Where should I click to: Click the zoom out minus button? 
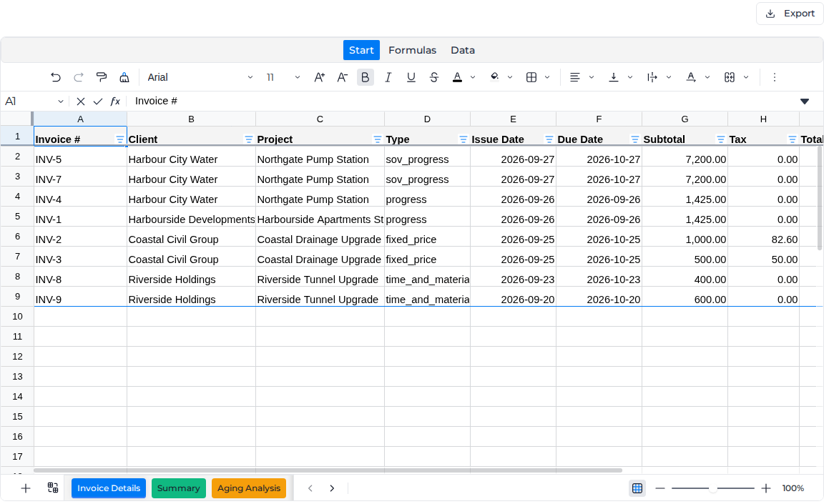point(660,488)
